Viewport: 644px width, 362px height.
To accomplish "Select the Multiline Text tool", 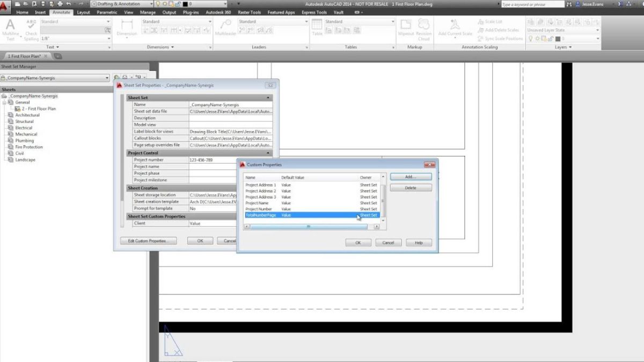I will tap(10, 29).
